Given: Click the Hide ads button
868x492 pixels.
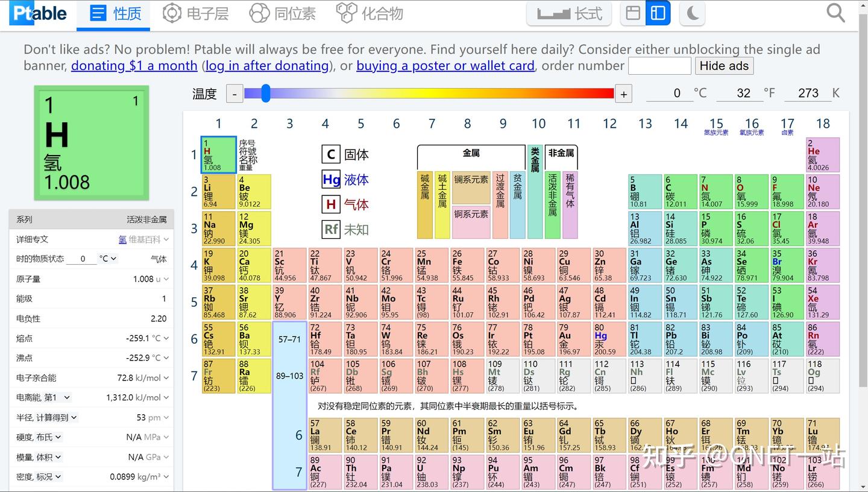Looking at the screenshot, I should point(724,66).
